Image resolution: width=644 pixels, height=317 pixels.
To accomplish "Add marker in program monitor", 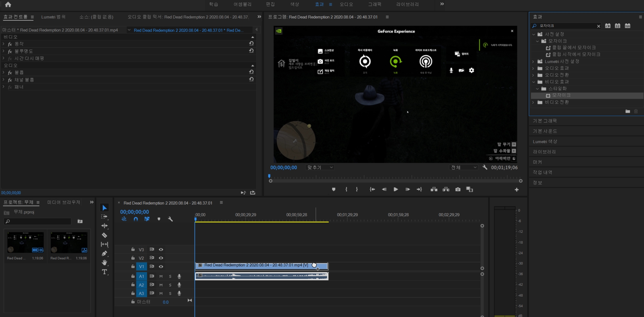I will click(x=334, y=189).
